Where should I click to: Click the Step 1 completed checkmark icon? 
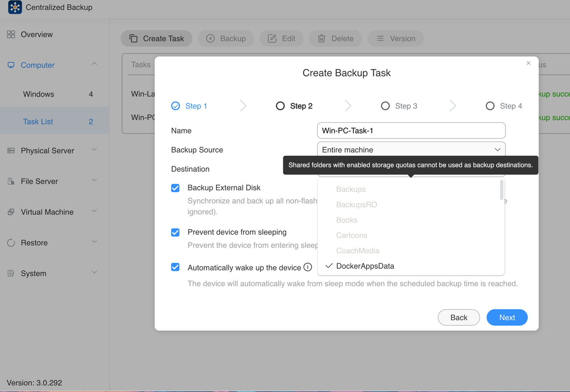(x=175, y=106)
